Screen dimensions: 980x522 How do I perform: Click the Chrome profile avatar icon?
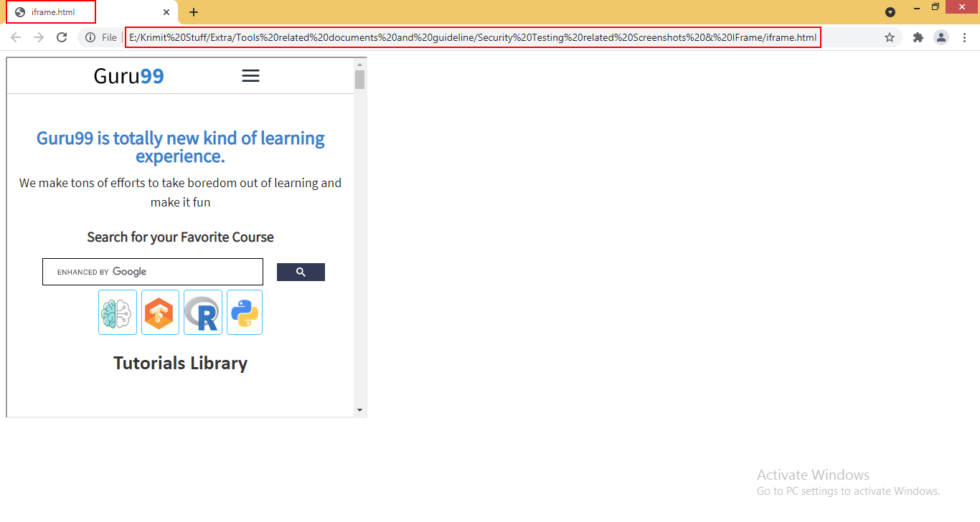[x=941, y=37]
